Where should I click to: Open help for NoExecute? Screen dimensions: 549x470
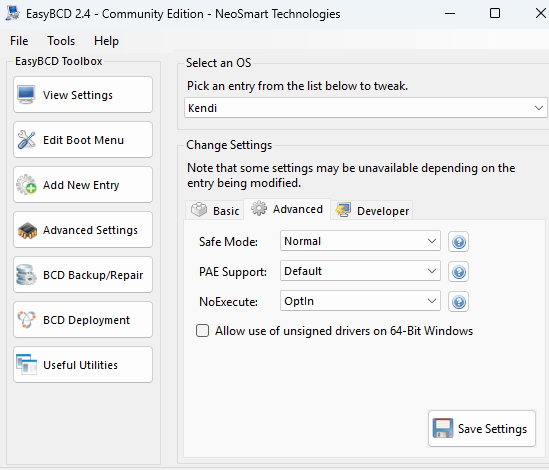pyautogui.click(x=459, y=302)
